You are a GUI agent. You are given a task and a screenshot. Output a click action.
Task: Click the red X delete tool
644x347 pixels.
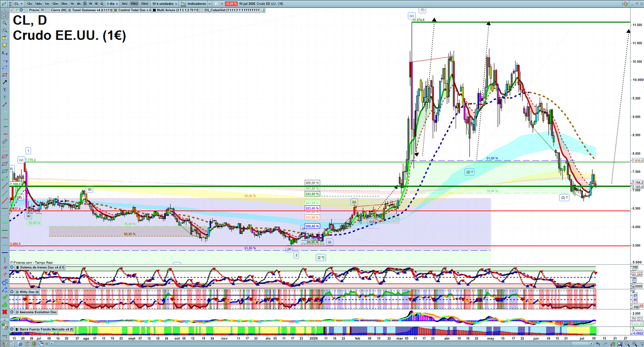(4, 312)
